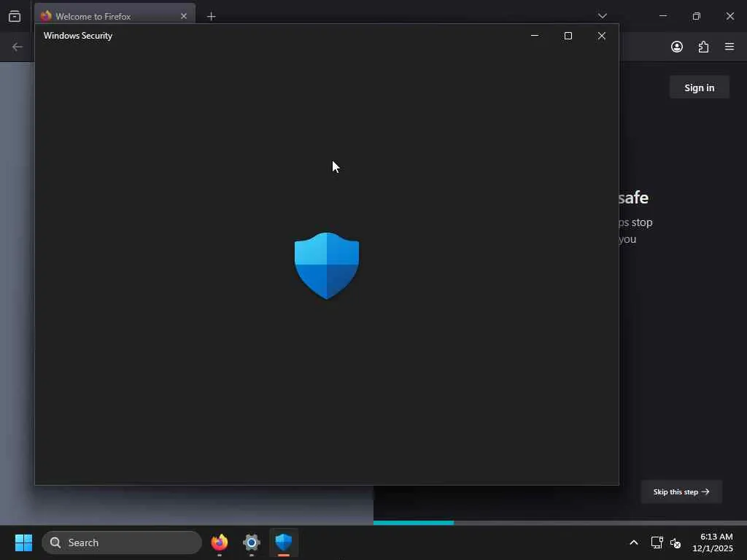
Task: Open the Settings gear taskbar icon
Action: tap(252, 542)
